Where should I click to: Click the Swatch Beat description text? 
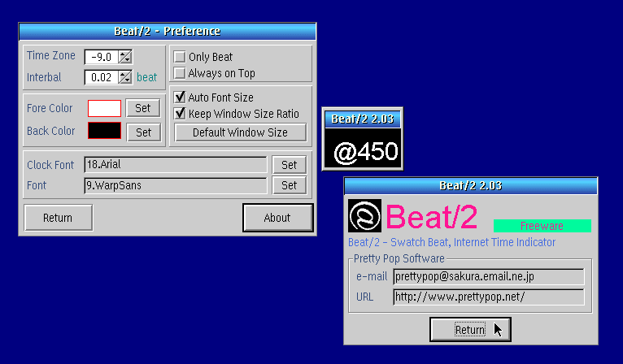[451, 242]
